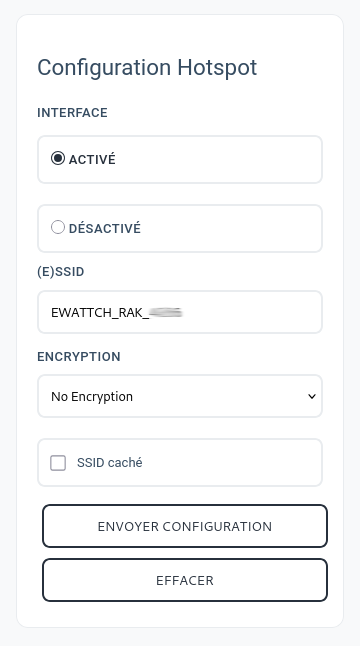Click the EWATTCH_RAK_ text in the field
The height and width of the screenshot is (646, 360).
point(100,313)
